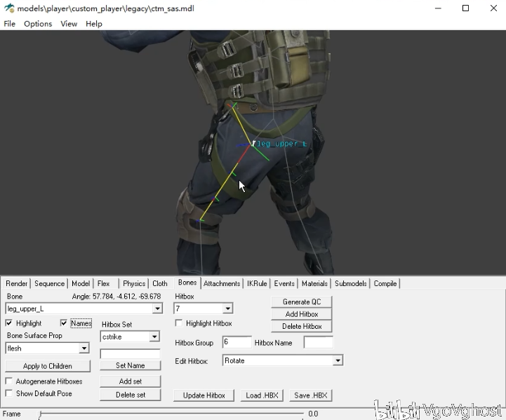
Task: Switch to the Materials tab
Action: click(314, 284)
